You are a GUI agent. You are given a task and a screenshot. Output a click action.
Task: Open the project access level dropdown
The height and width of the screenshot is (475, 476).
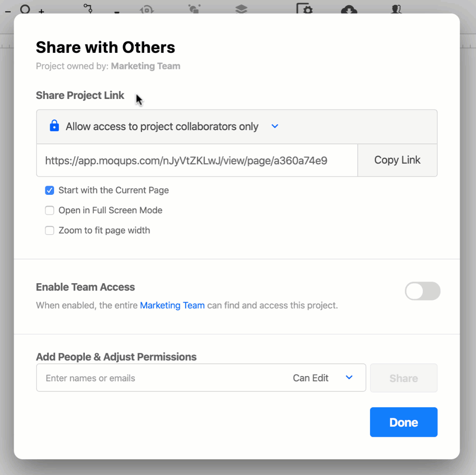click(275, 126)
